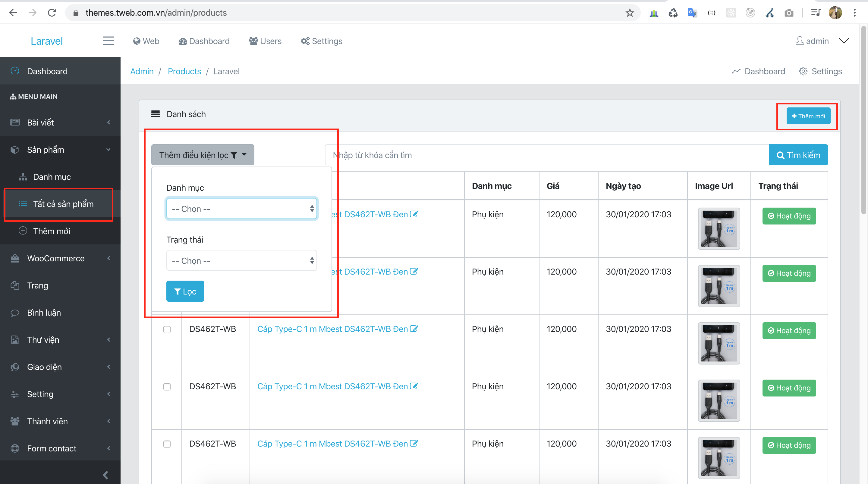Select the WooCommerce cart icon in sidebar

[15, 258]
